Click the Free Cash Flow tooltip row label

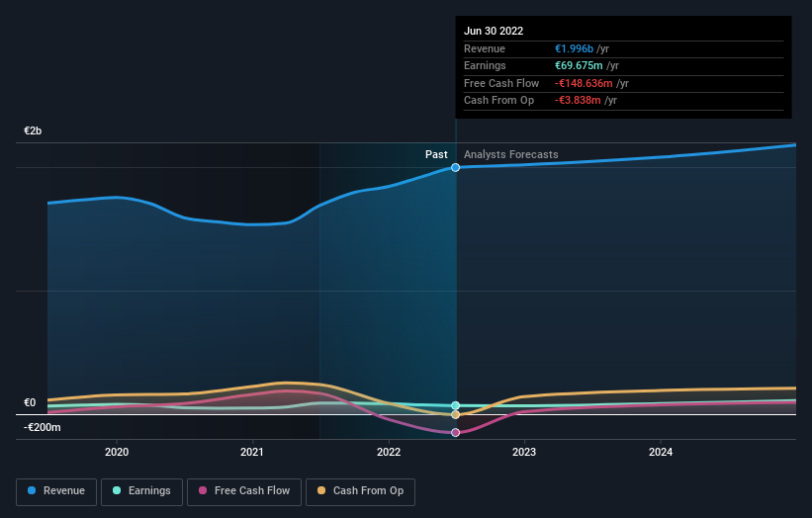(x=501, y=83)
